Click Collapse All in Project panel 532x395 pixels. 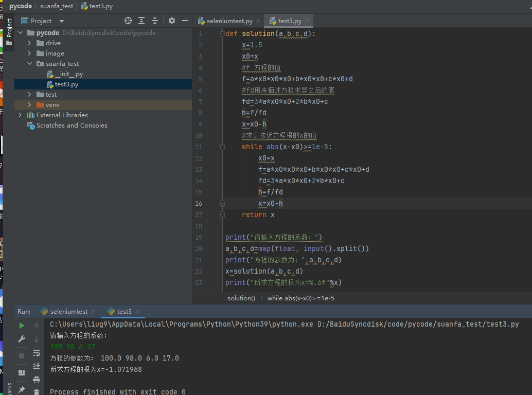point(155,21)
